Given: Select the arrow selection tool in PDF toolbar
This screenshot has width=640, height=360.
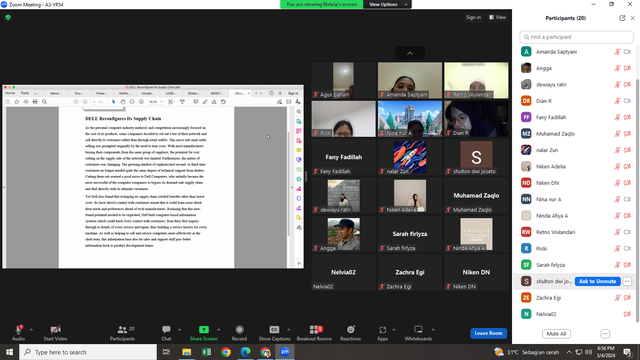Looking at the screenshot, I should point(113,102).
